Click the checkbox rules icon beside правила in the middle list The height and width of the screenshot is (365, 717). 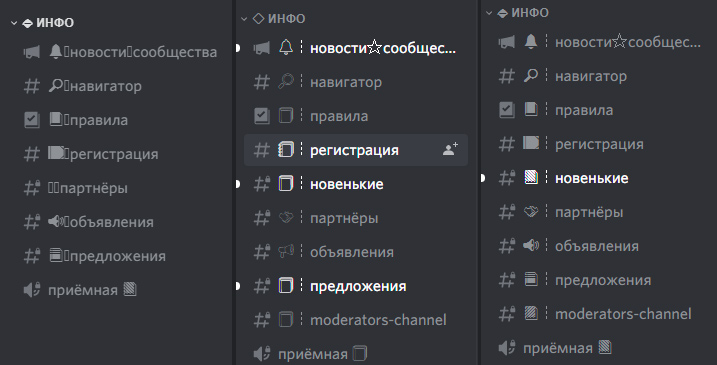262,116
